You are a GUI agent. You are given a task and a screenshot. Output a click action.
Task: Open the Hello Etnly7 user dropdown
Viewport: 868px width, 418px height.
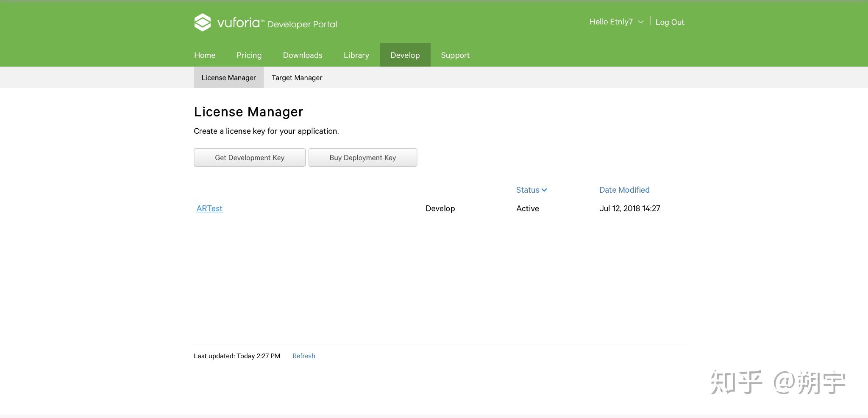pyautogui.click(x=616, y=22)
